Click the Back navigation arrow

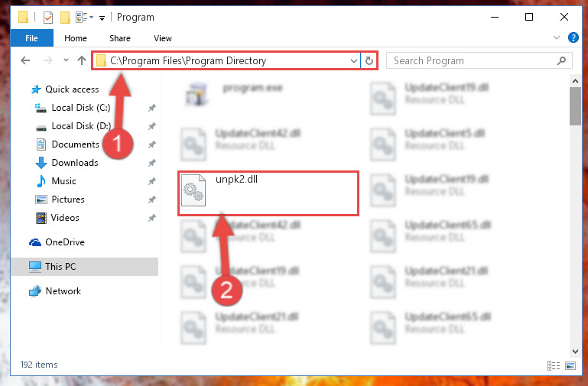25,60
